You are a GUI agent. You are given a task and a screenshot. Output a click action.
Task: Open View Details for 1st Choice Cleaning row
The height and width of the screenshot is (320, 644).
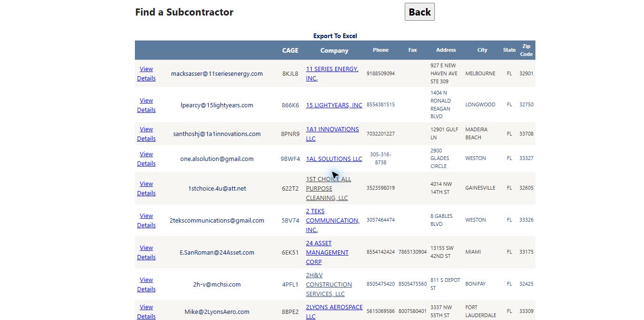pos(146,189)
